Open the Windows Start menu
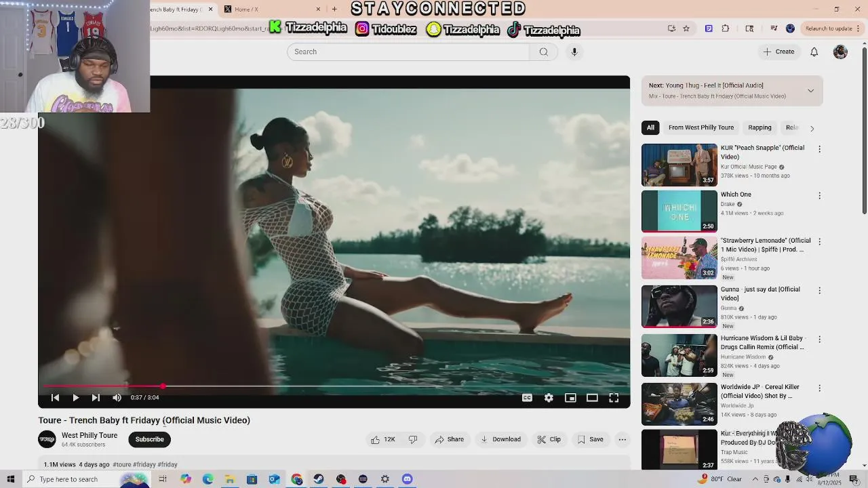Image resolution: width=868 pixels, height=488 pixels. (x=10, y=479)
